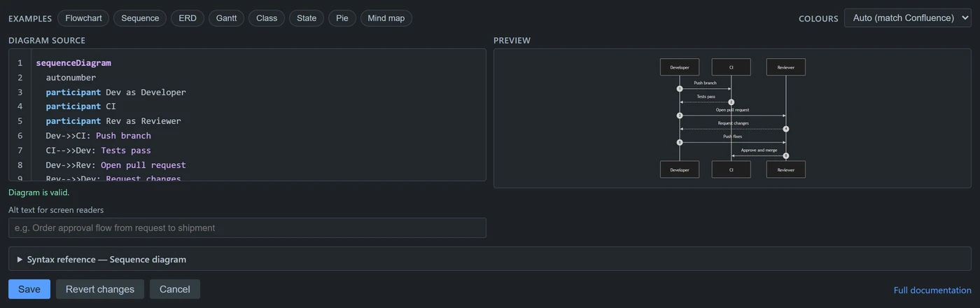Click the Alt text input field
This screenshot has width=980, height=308.
point(247,227)
